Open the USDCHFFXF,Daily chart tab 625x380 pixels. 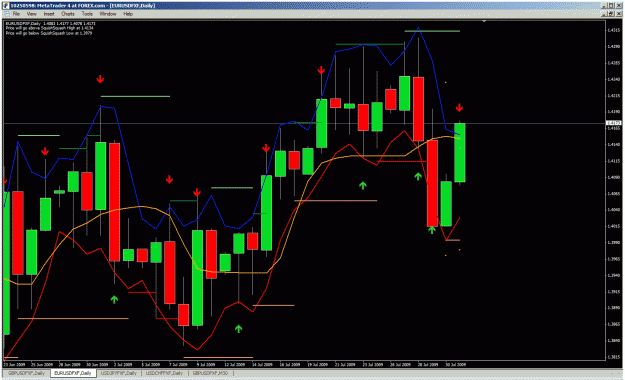click(x=164, y=373)
